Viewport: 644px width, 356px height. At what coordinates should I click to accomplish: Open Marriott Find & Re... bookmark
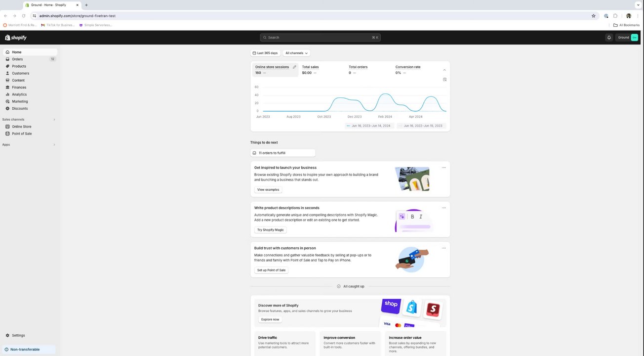coord(20,25)
